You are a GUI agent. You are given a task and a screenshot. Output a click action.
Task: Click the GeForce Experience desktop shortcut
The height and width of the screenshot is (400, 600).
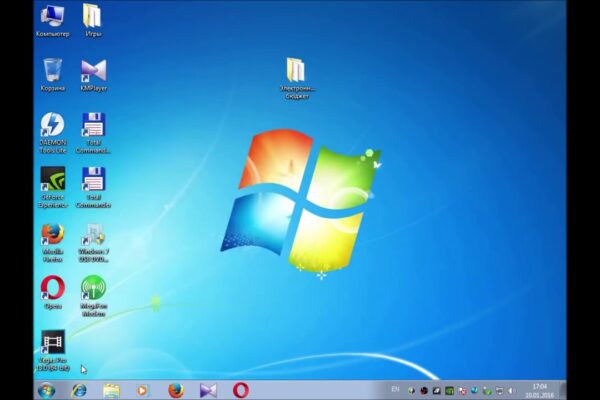tap(52, 181)
